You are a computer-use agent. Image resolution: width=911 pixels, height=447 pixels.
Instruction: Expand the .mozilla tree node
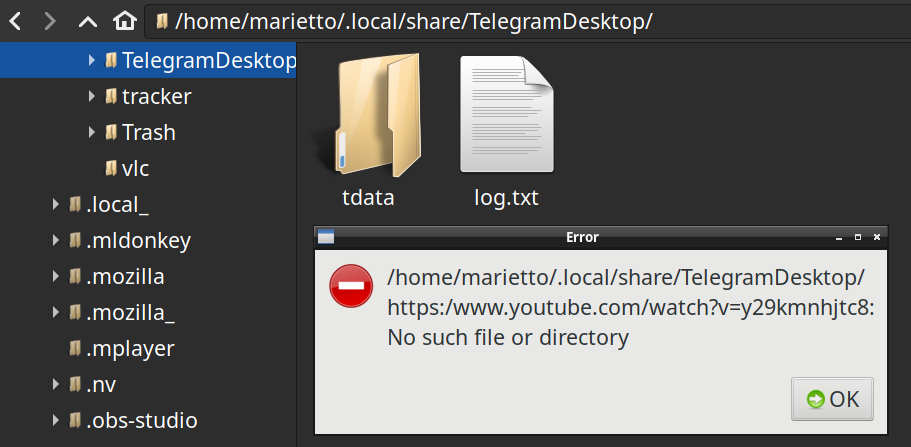tap(56, 276)
